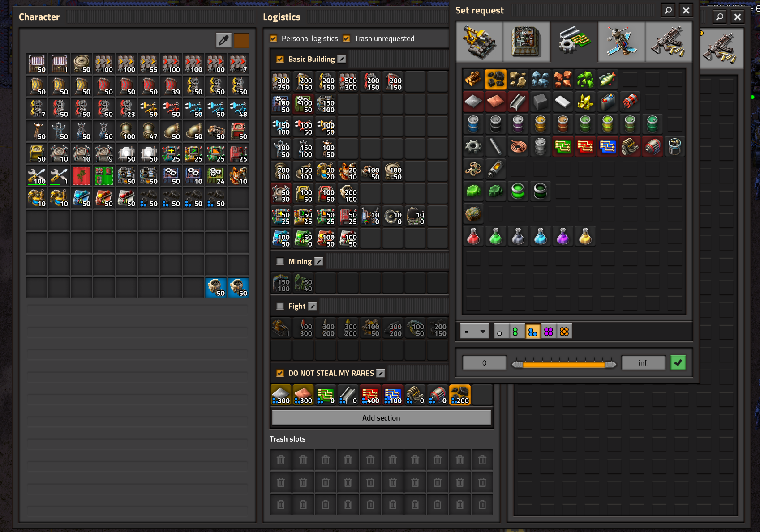Confirm the request with the green checkmark
This screenshot has height=532, width=760.
click(x=678, y=363)
